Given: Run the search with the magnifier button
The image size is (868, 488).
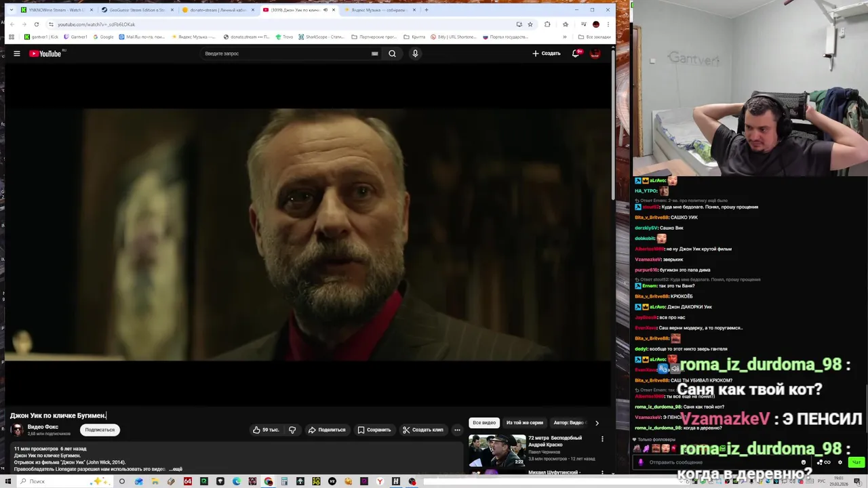Looking at the screenshot, I should tap(392, 54).
